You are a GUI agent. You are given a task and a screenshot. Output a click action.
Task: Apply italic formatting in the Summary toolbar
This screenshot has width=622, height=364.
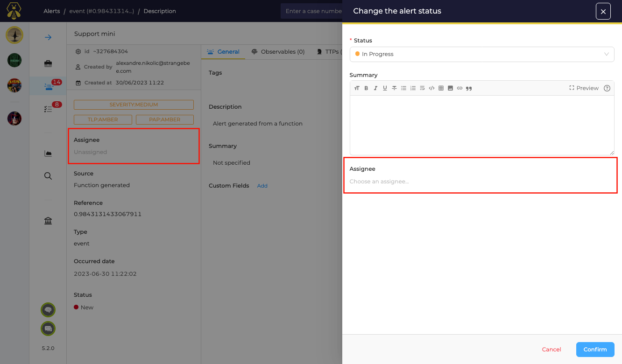[375, 88]
